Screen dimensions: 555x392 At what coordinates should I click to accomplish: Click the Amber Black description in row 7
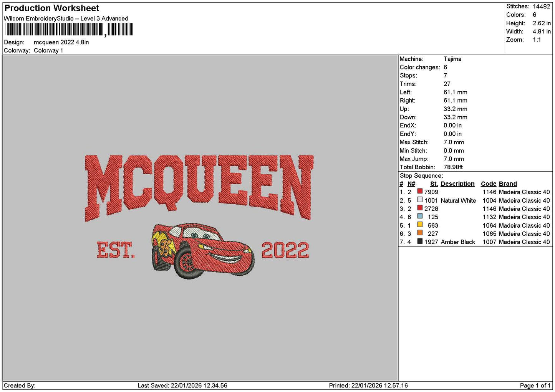pos(458,242)
